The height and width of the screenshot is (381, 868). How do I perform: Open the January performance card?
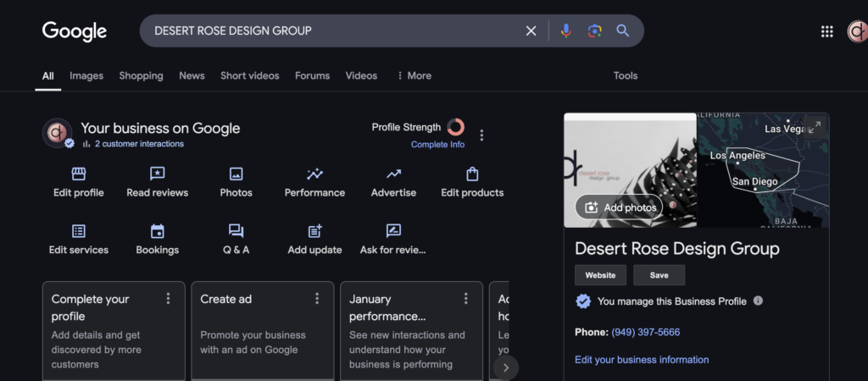pos(411,331)
